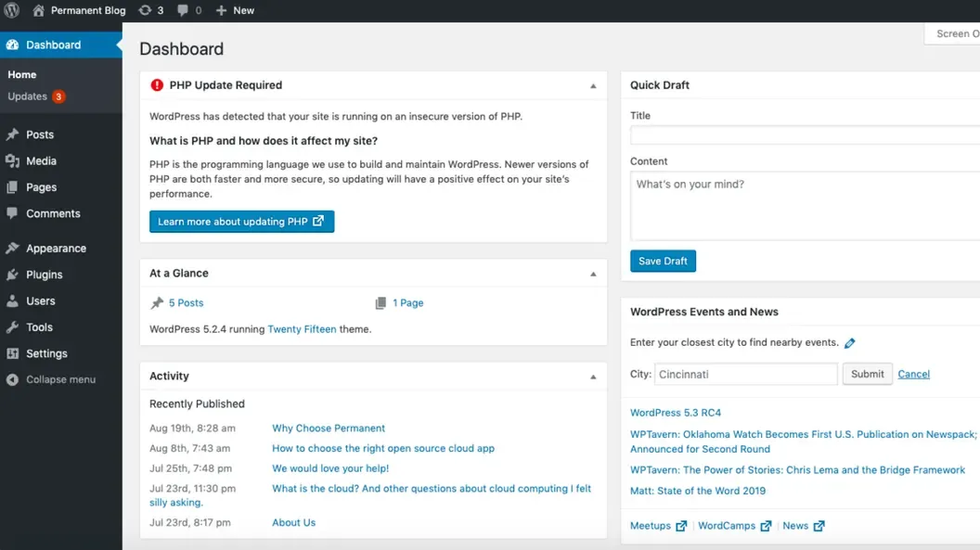Go to the Posts menu
Image resolution: width=980 pixels, height=550 pixels.
40,134
